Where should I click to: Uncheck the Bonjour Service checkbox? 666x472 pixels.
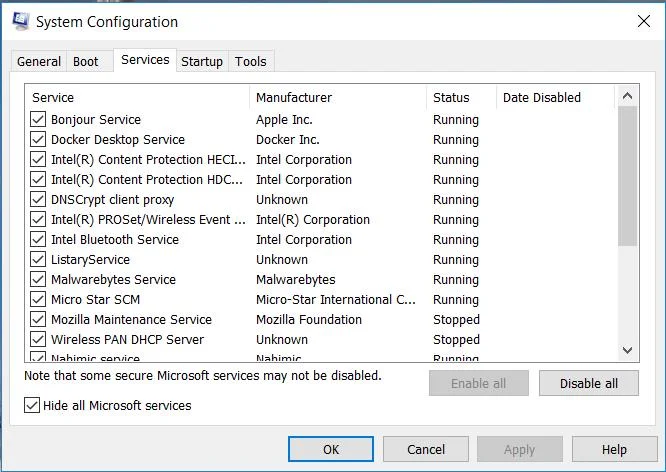click(x=38, y=119)
